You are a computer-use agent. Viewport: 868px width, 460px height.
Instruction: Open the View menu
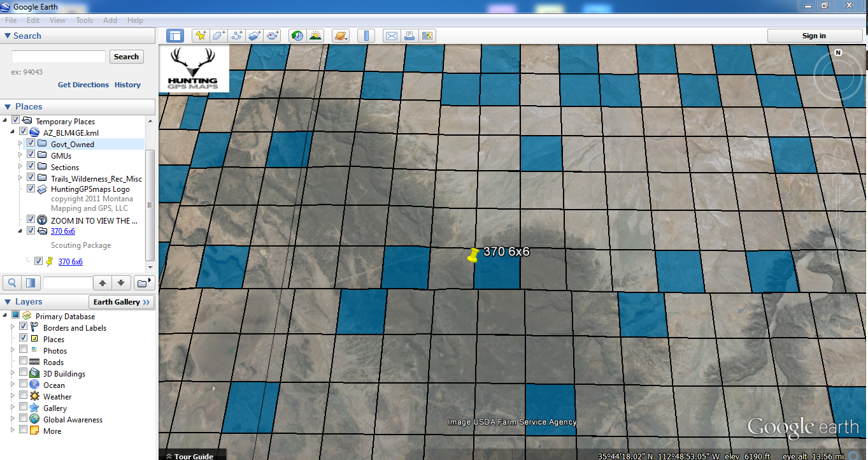click(x=57, y=20)
